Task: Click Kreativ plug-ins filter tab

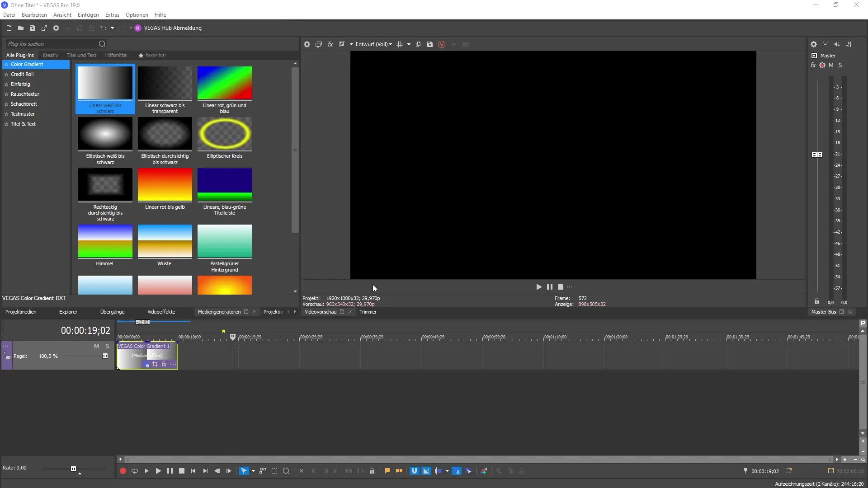Action: (x=51, y=55)
